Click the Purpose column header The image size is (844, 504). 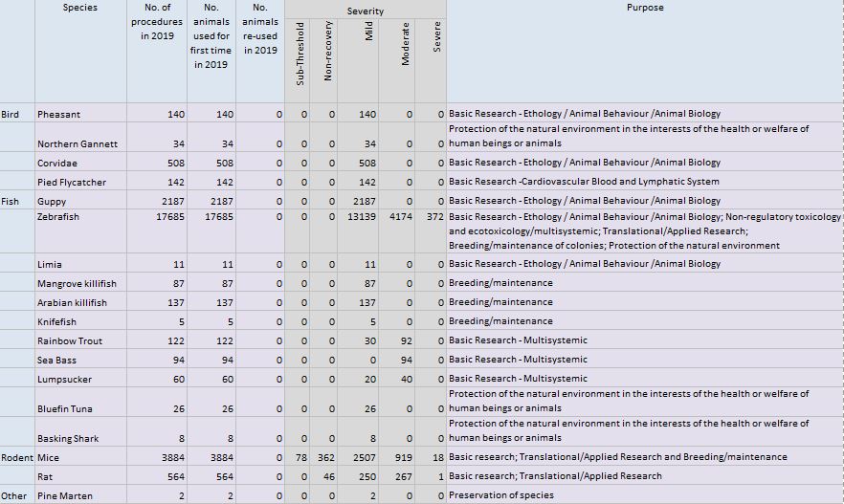point(644,8)
